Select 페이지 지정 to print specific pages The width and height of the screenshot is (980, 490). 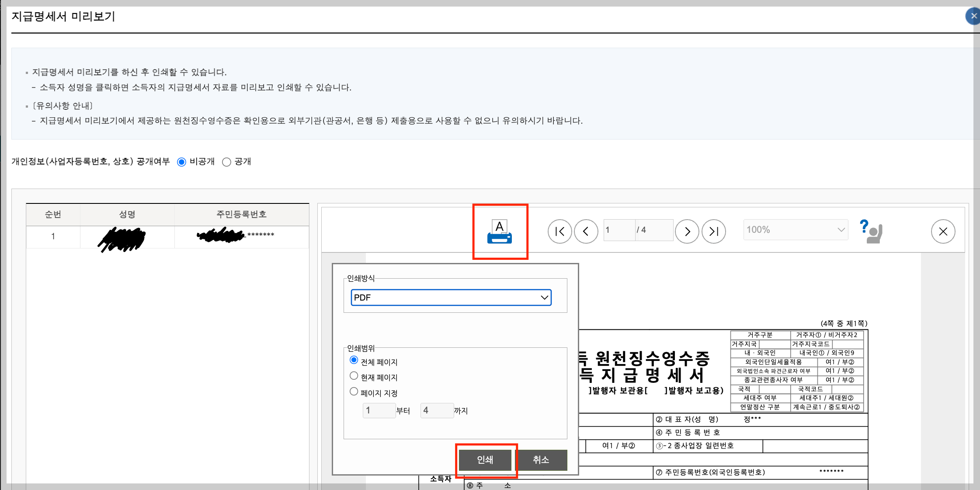(354, 391)
